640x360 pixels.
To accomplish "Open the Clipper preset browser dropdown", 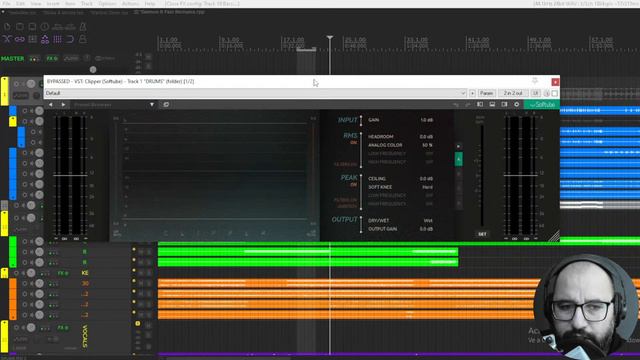I will 152,105.
